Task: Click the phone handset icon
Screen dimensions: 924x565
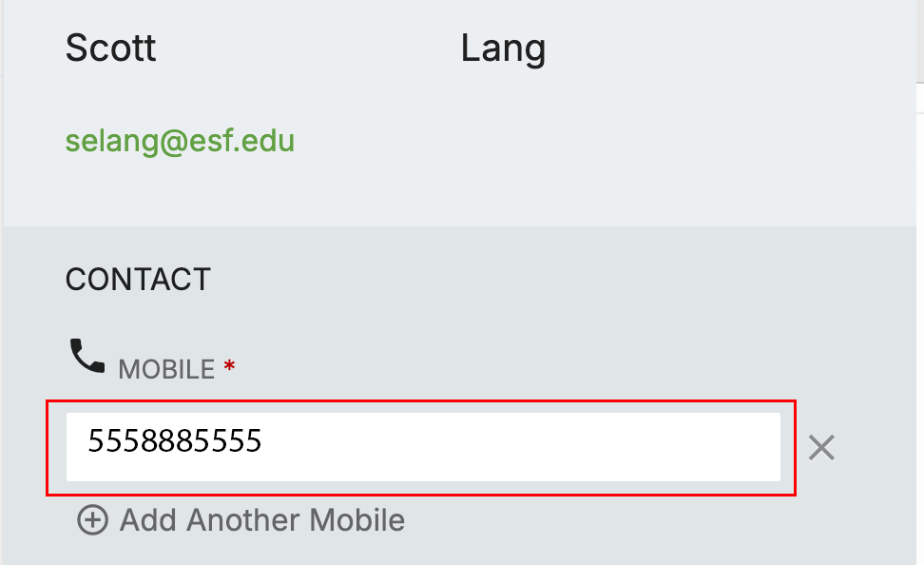Action: click(87, 357)
